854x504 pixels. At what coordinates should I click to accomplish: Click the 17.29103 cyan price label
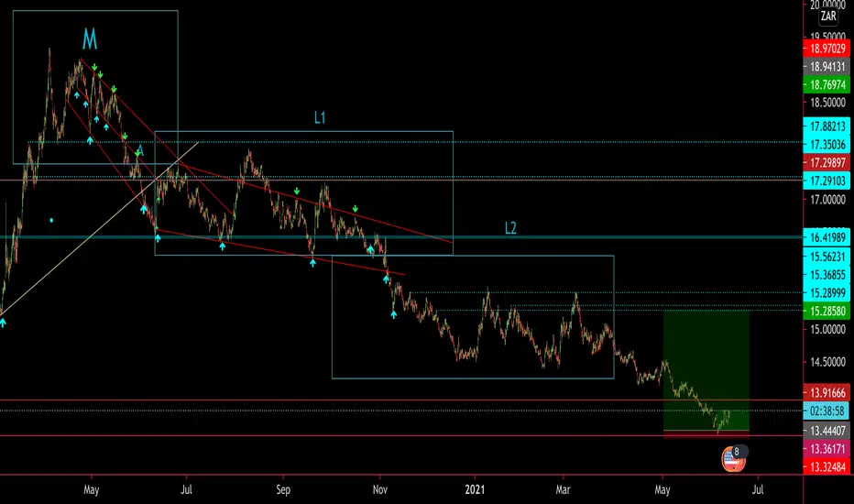click(x=827, y=181)
